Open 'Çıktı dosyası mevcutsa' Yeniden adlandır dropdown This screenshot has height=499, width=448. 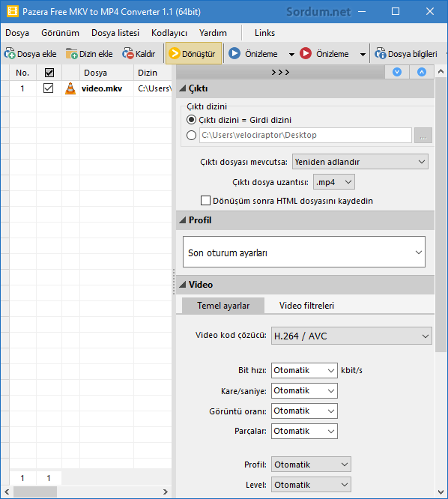click(360, 162)
